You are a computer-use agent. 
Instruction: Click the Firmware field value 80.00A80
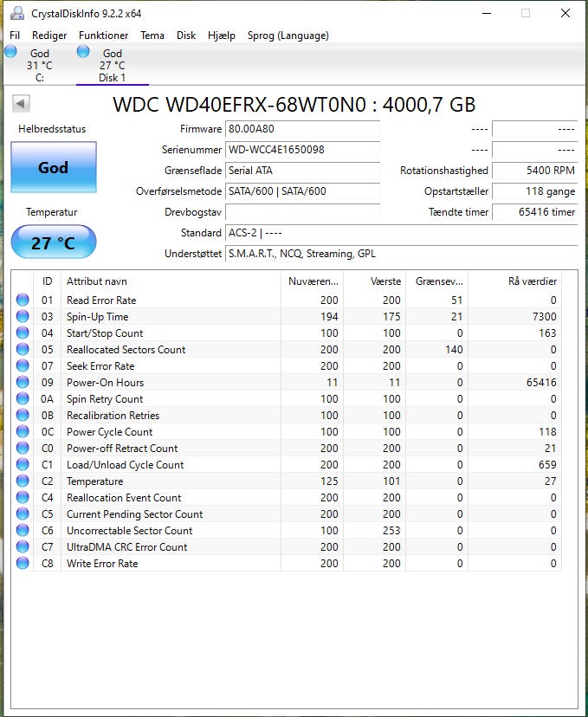tap(303, 129)
